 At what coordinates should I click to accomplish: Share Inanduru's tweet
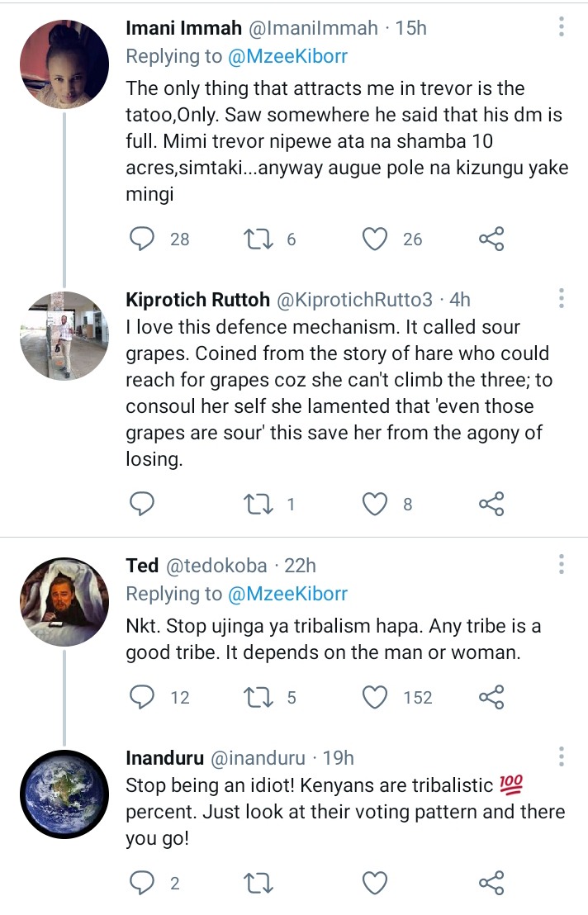point(491,883)
